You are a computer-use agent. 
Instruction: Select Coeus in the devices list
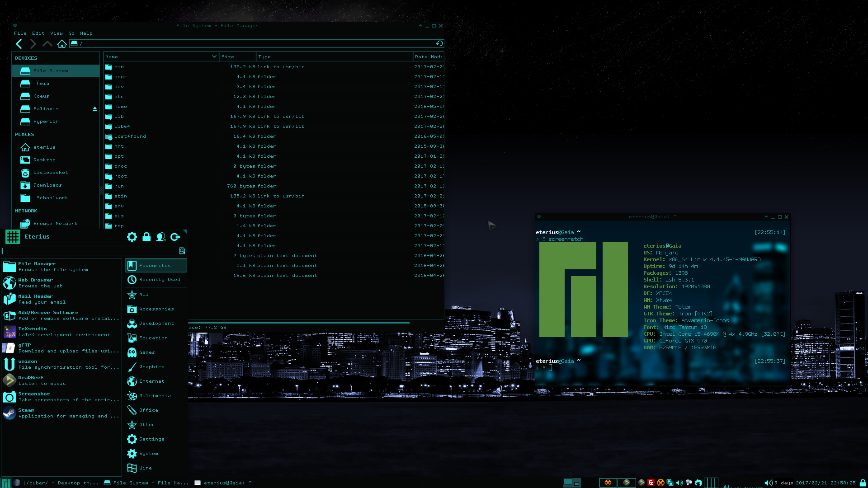(x=56, y=96)
